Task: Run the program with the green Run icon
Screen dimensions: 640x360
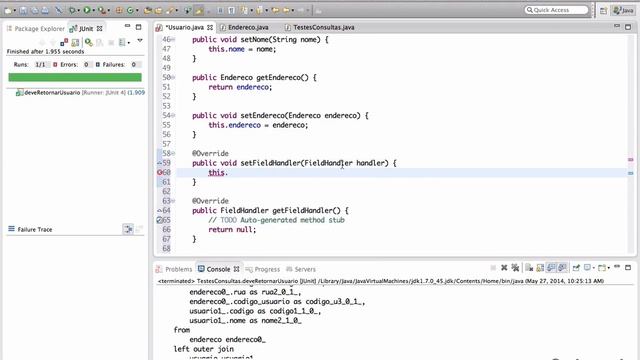Action: (87, 10)
